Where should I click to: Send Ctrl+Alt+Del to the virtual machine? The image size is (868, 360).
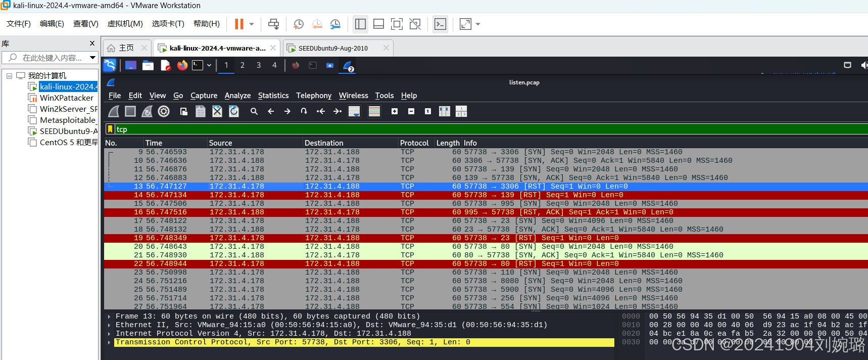(x=273, y=24)
